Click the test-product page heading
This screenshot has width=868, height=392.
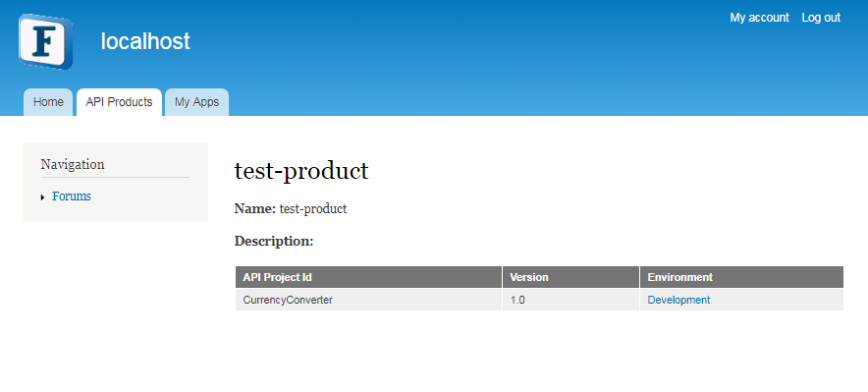click(301, 171)
